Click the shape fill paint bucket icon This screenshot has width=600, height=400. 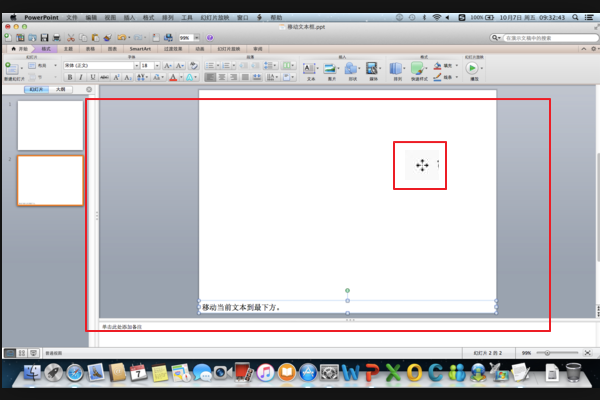[437, 66]
